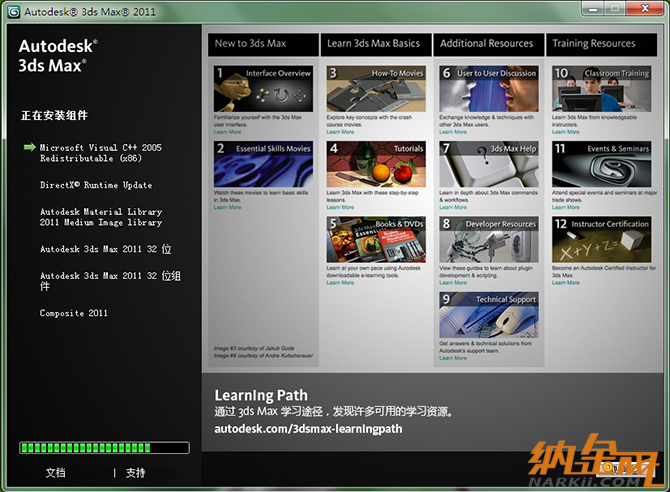Viewport: 670px width, 492px height.
Task: Select the Learn 3ds Max Basics header
Action: pyautogui.click(x=376, y=44)
